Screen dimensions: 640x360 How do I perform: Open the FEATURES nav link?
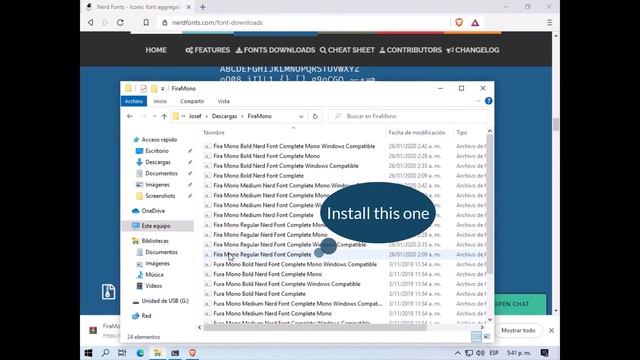pos(208,50)
